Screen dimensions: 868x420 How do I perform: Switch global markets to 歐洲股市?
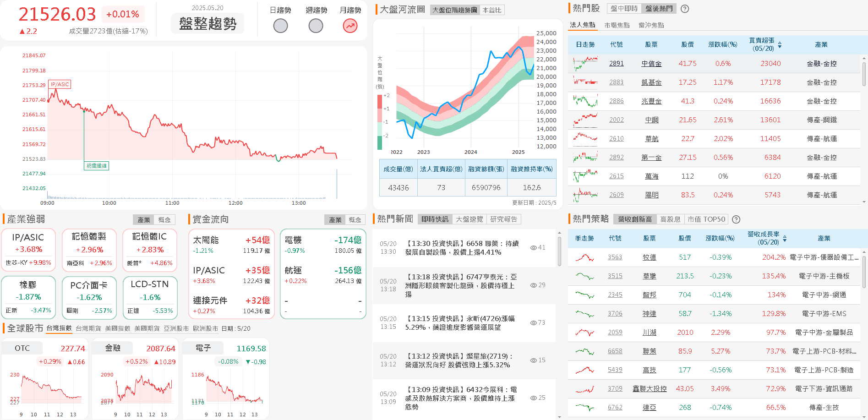(206, 328)
